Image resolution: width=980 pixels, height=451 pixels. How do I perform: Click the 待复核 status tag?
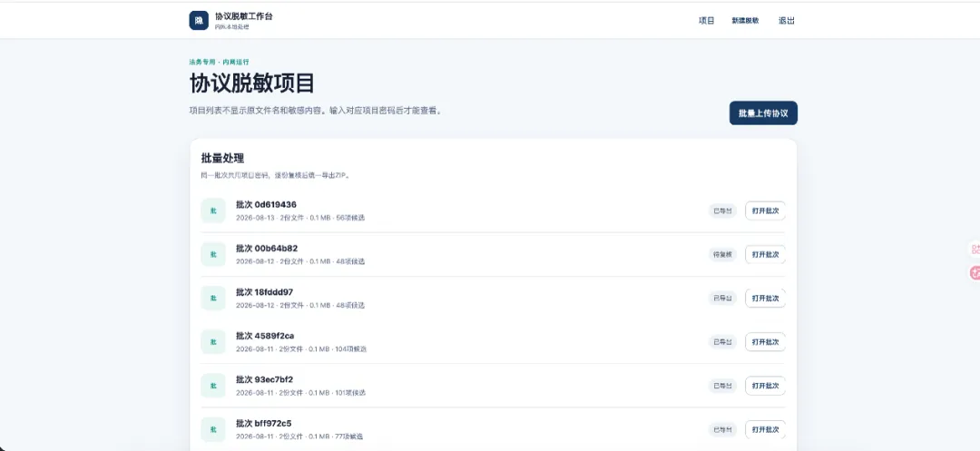(x=722, y=254)
